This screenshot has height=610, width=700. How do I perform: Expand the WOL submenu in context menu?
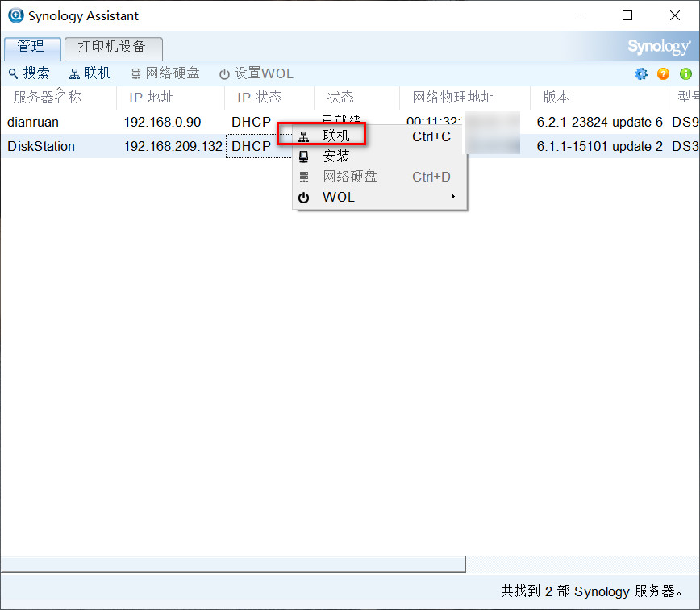click(380, 198)
